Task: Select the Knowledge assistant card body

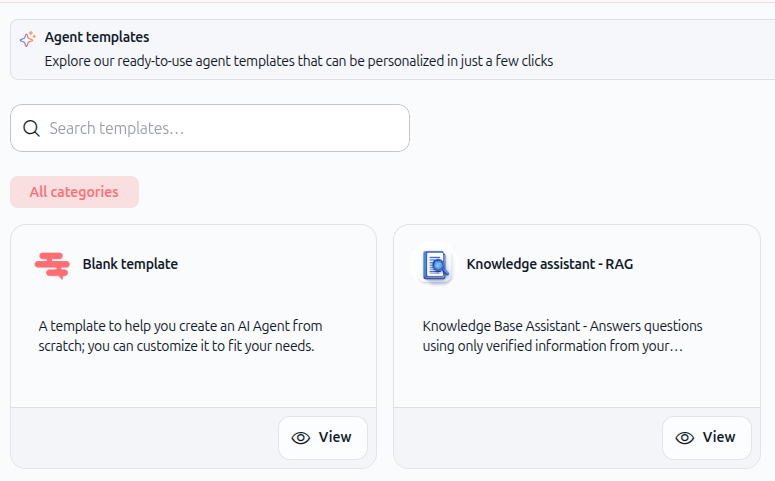Action: point(577,316)
